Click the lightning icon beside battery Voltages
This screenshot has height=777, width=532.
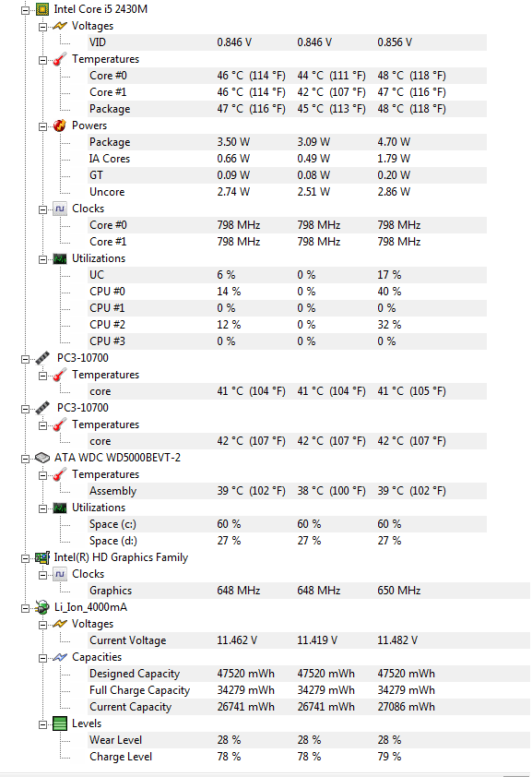pos(59,624)
